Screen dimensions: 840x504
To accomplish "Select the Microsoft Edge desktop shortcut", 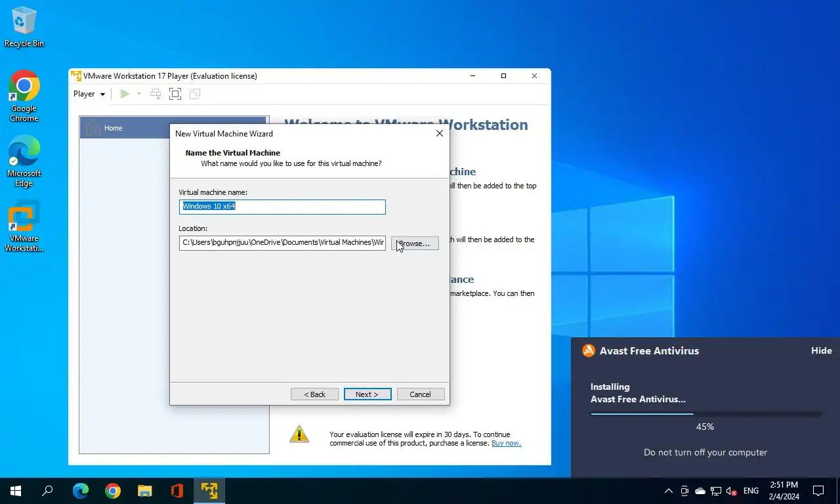I will (x=24, y=161).
